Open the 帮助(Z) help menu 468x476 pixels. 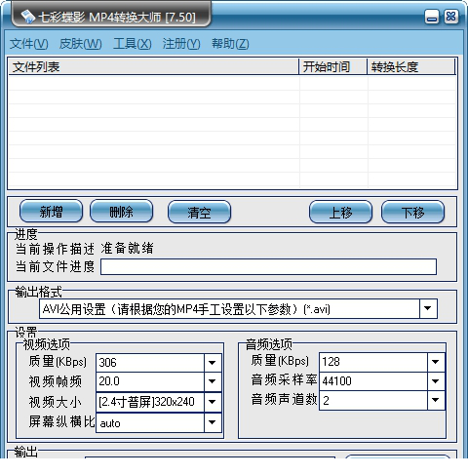pos(230,44)
